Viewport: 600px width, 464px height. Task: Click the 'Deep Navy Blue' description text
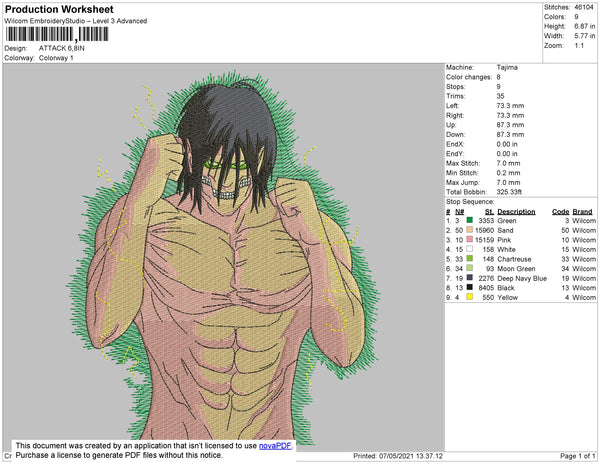[522, 278]
